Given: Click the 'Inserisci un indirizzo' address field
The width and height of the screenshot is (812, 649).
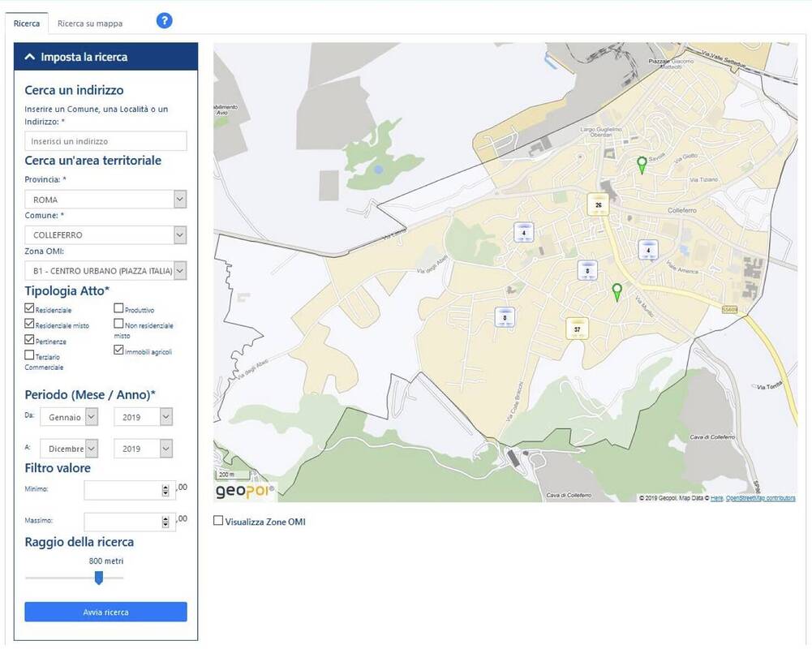Looking at the screenshot, I should point(105,141).
